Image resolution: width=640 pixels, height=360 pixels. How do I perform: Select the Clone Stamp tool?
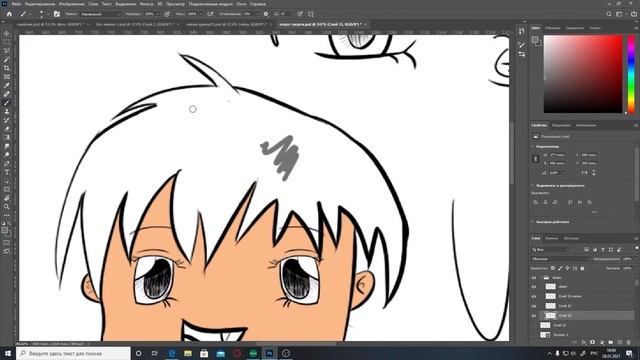pos(7,111)
